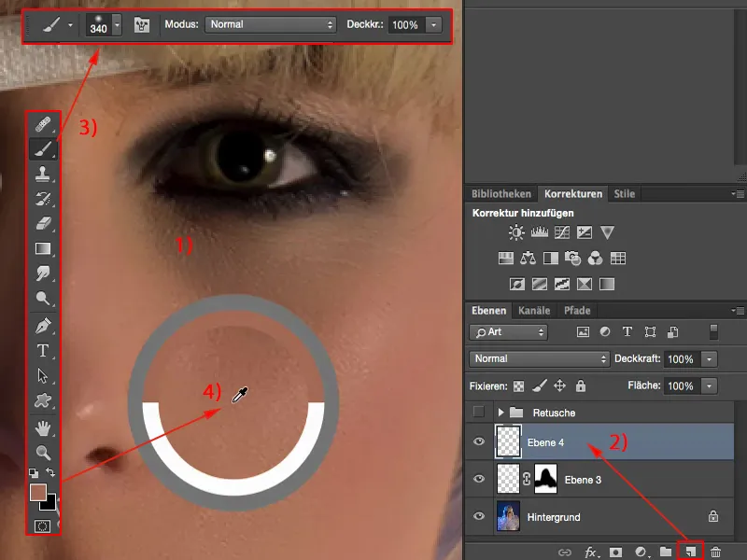This screenshot has height=560, width=747.
Task: Open the Deckkr. opacity slider arrow
Action: (433, 25)
